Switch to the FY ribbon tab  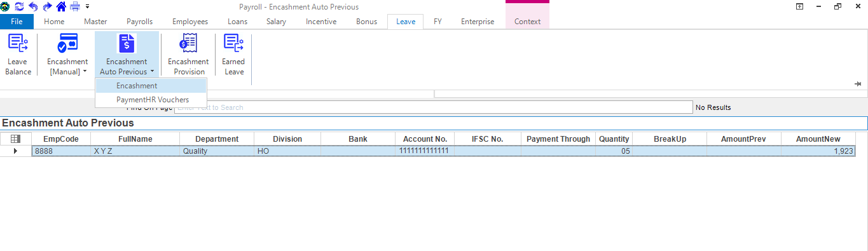point(437,22)
